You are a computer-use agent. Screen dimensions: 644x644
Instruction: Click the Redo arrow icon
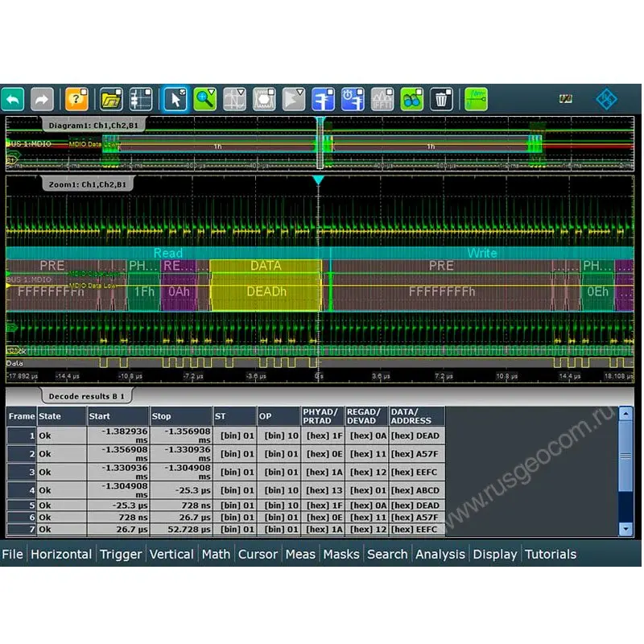[x=42, y=99]
